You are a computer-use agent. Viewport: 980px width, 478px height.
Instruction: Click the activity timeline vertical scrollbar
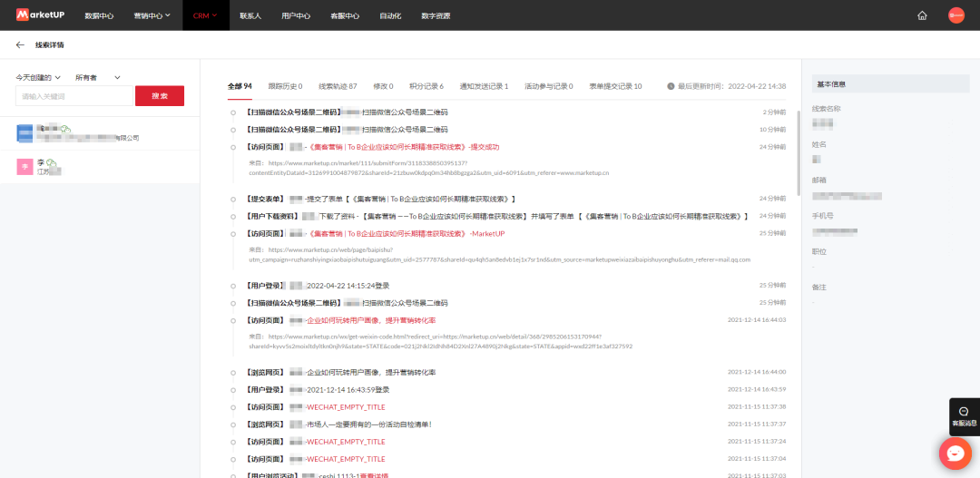tap(798, 154)
